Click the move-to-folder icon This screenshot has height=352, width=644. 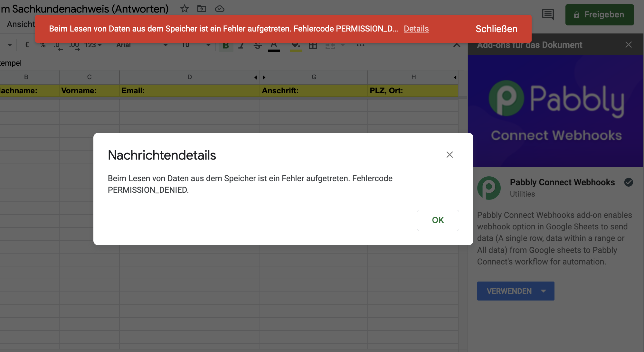pyautogui.click(x=202, y=9)
